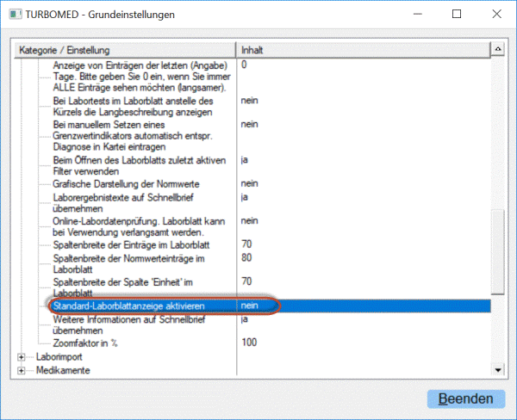Select 'Weitere Informationen auf Schnellbrief übernehmen'
The width and height of the screenshot is (517, 420).
pyautogui.click(x=129, y=324)
